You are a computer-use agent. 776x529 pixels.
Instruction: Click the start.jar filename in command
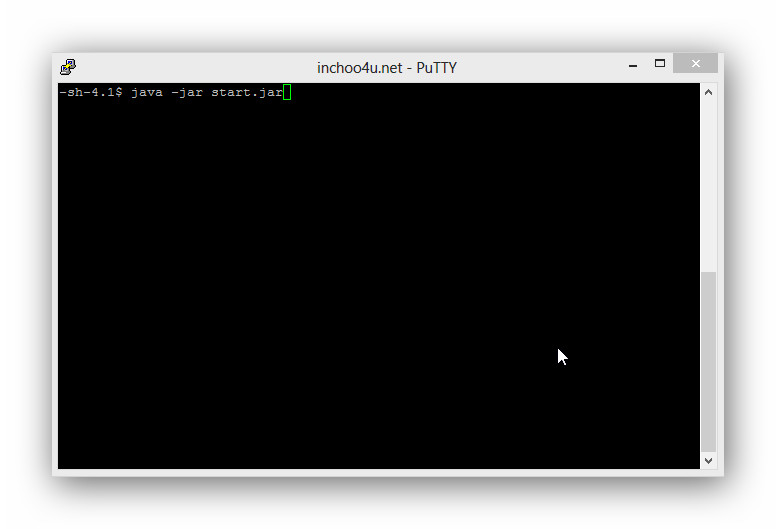pos(247,93)
